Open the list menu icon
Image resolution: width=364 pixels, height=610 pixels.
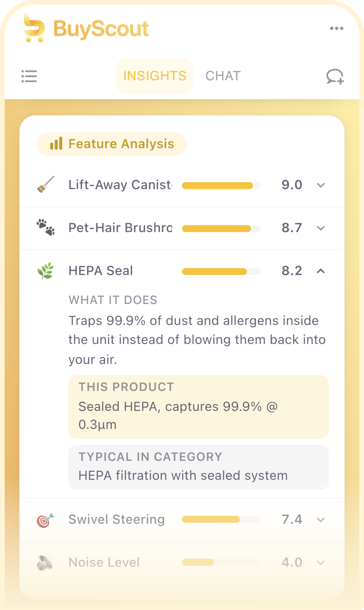point(29,76)
